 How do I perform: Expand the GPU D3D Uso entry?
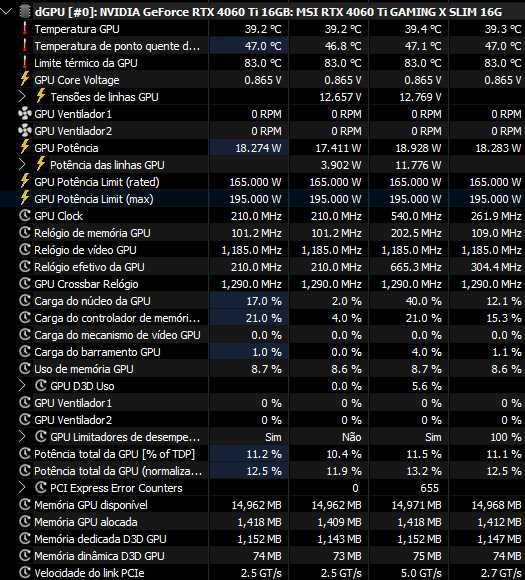coord(22,386)
